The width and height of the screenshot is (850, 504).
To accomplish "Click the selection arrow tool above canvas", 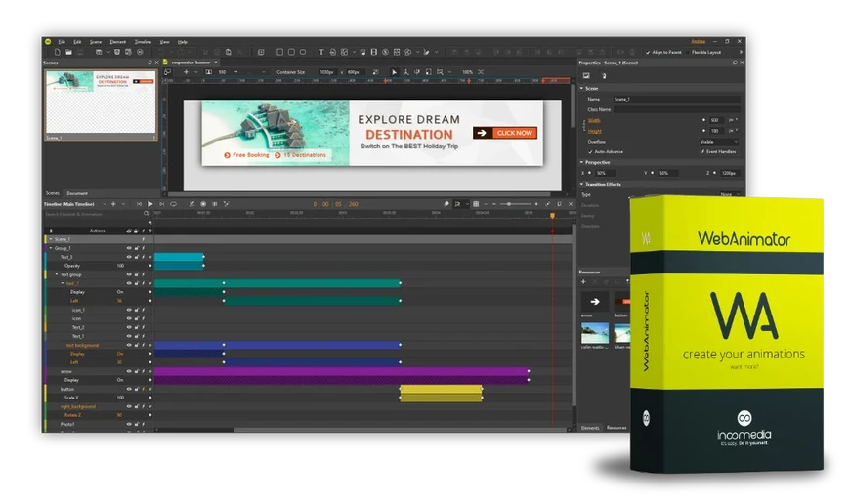I will click(395, 72).
